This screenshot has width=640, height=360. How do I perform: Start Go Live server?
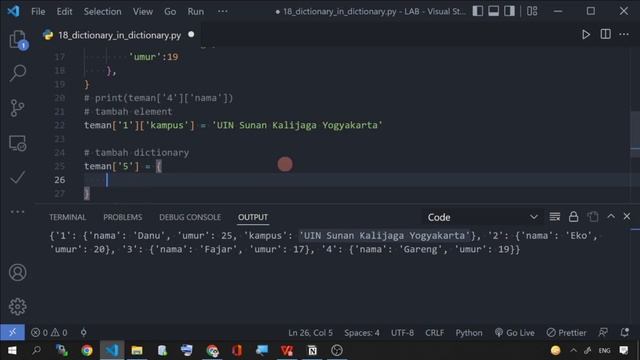(x=514, y=333)
